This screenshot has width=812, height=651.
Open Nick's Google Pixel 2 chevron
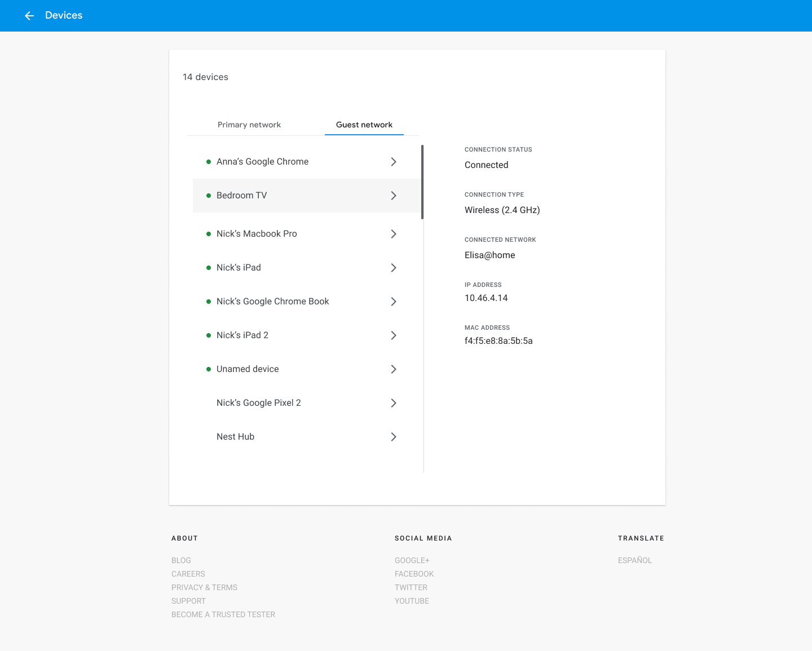click(394, 403)
